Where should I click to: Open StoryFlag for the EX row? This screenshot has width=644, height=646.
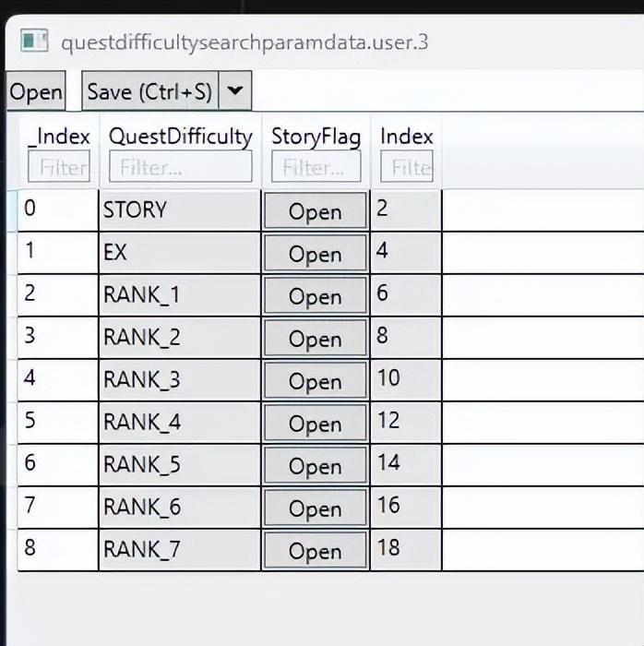click(315, 253)
